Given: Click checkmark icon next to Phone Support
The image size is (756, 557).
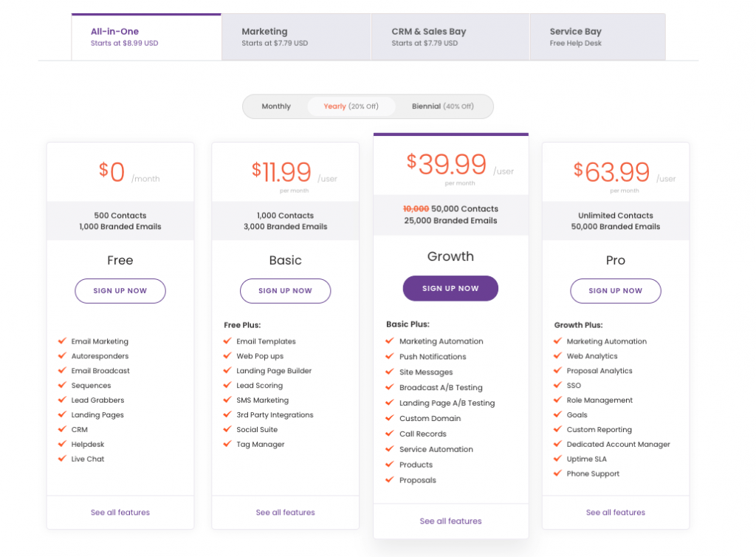Looking at the screenshot, I should coord(558,473).
